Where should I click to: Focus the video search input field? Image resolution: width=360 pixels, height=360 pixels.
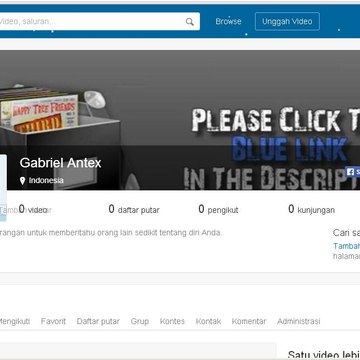coord(99,22)
